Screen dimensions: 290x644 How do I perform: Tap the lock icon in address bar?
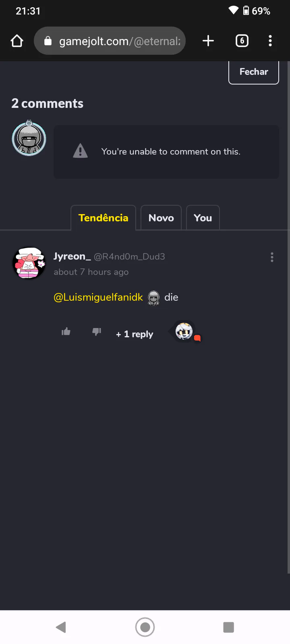(48, 41)
